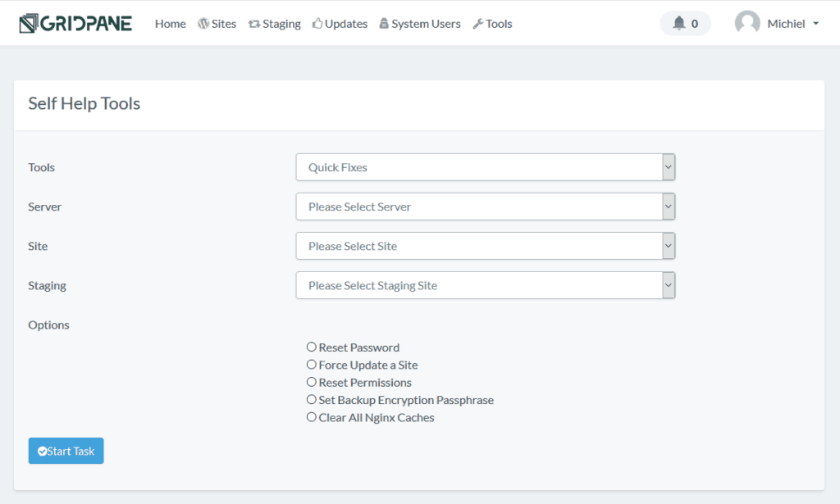Open the Please Select Site dropdown
840x504 pixels.
click(x=486, y=246)
